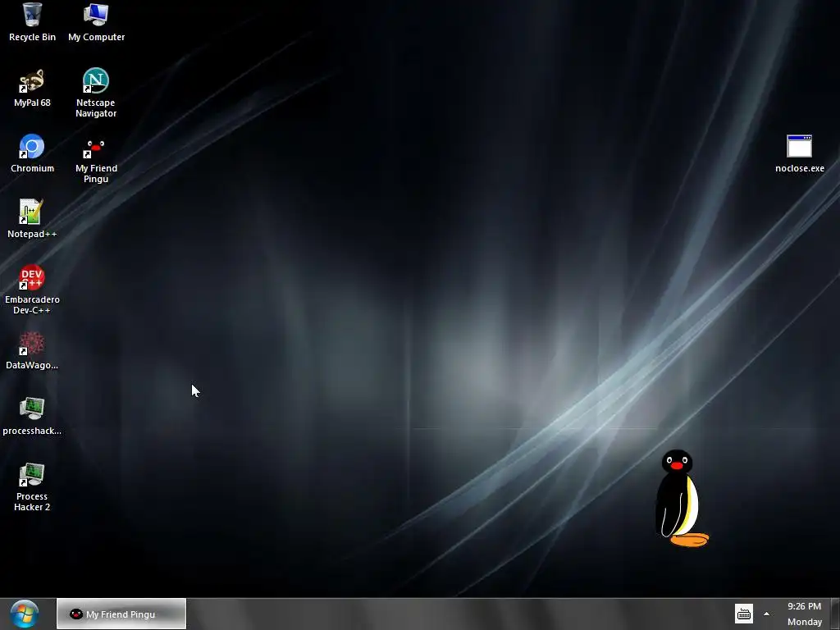The height and width of the screenshot is (630, 840).
Task: Click the Monday day label in tray
Action: click(805, 622)
